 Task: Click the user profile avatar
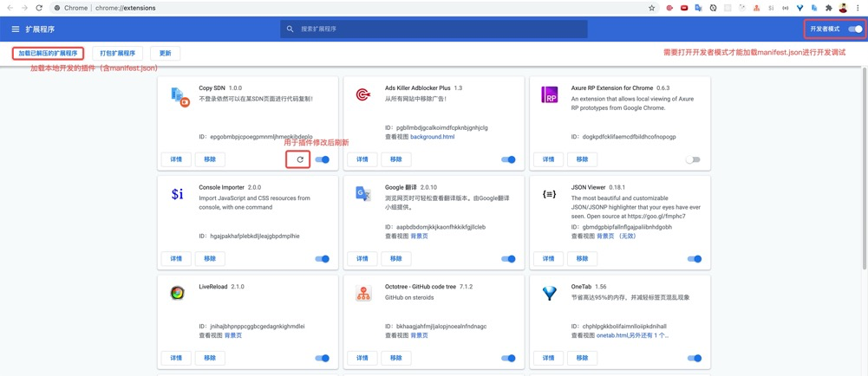tap(843, 8)
